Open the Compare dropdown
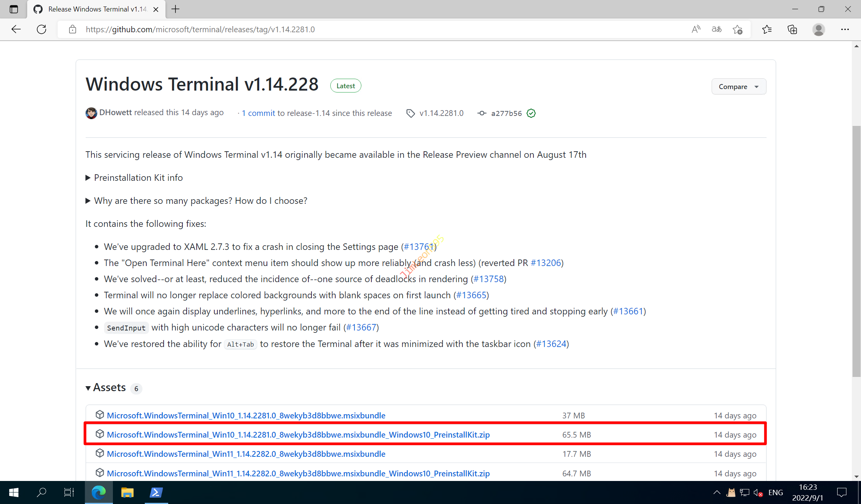 click(738, 87)
